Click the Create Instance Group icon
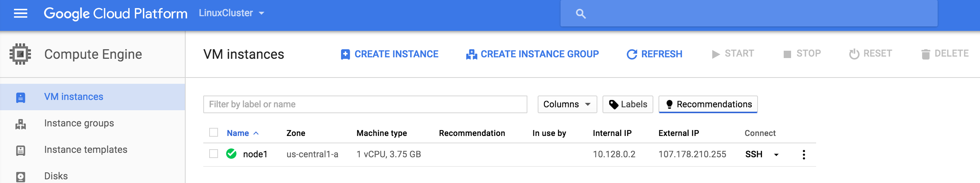980x183 pixels. (x=471, y=55)
